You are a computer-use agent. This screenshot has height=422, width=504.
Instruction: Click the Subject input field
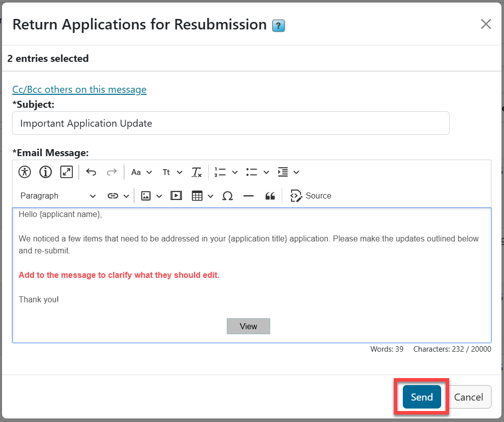coord(231,123)
